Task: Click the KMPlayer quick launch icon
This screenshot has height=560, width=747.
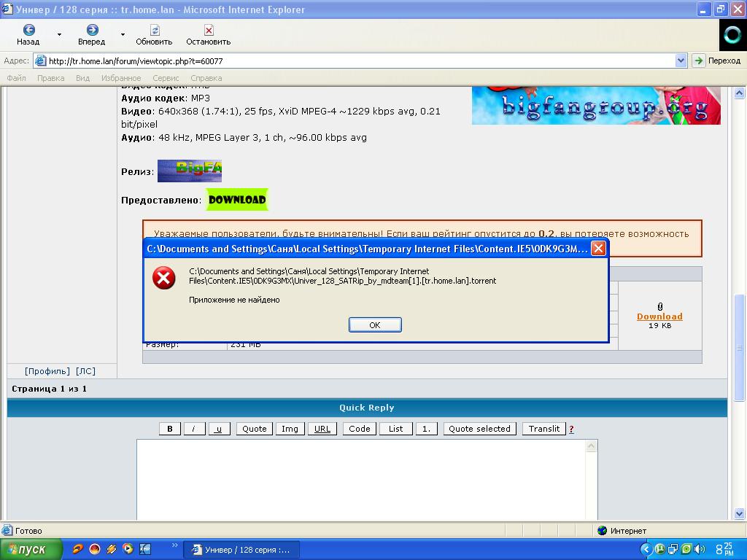Action: 145,549
